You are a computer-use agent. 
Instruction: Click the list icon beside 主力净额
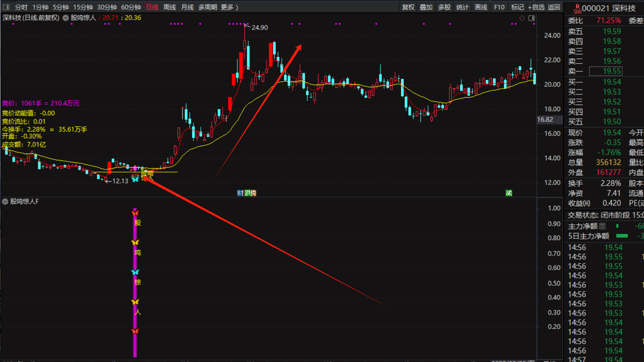602,226
